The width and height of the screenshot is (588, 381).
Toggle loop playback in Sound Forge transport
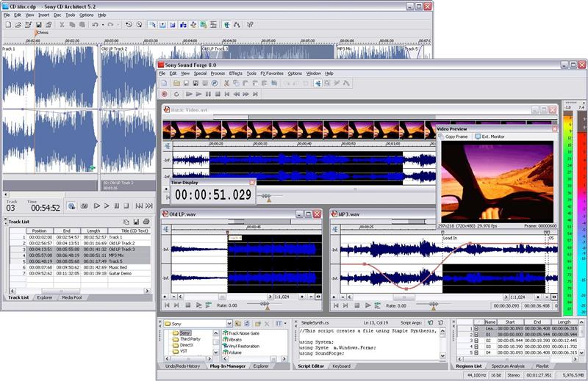[x=176, y=94]
